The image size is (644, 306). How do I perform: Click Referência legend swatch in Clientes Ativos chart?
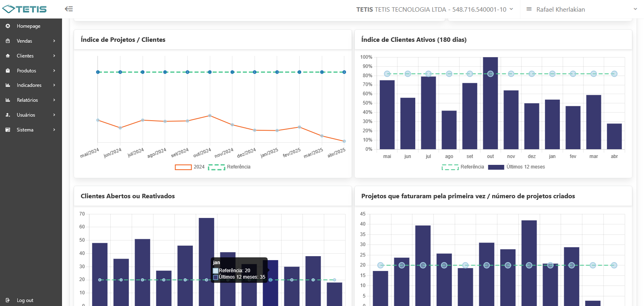[x=450, y=167]
